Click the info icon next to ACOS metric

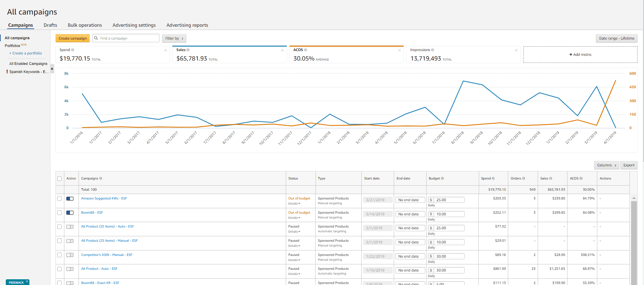(305, 50)
